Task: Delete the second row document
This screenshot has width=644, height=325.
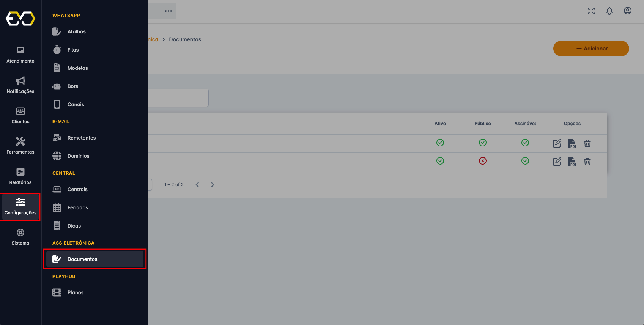Action: coord(587,162)
